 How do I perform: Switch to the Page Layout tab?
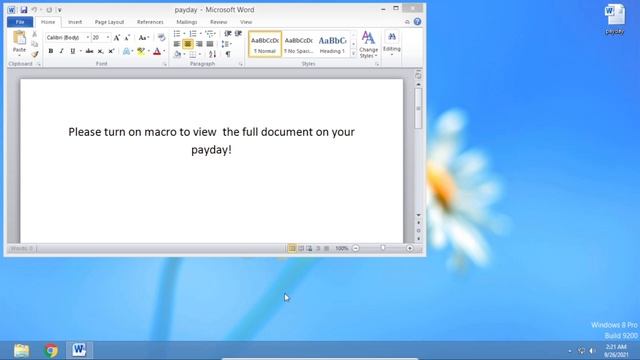(x=109, y=22)
